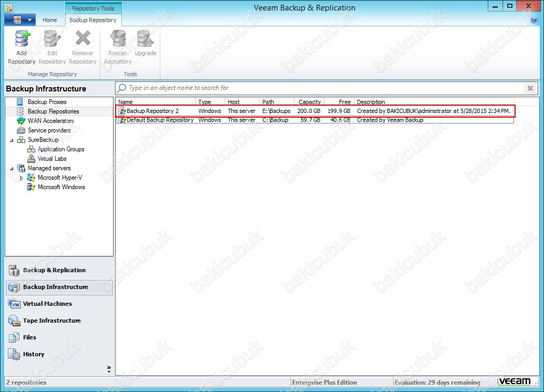This screenshot has width=544, height=392.
Task: Open the help question mark icon
Action: (x=533, y=20)
